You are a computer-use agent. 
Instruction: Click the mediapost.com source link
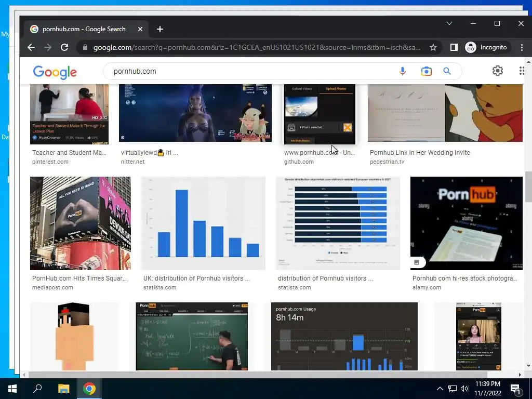(x=52, y=287)
